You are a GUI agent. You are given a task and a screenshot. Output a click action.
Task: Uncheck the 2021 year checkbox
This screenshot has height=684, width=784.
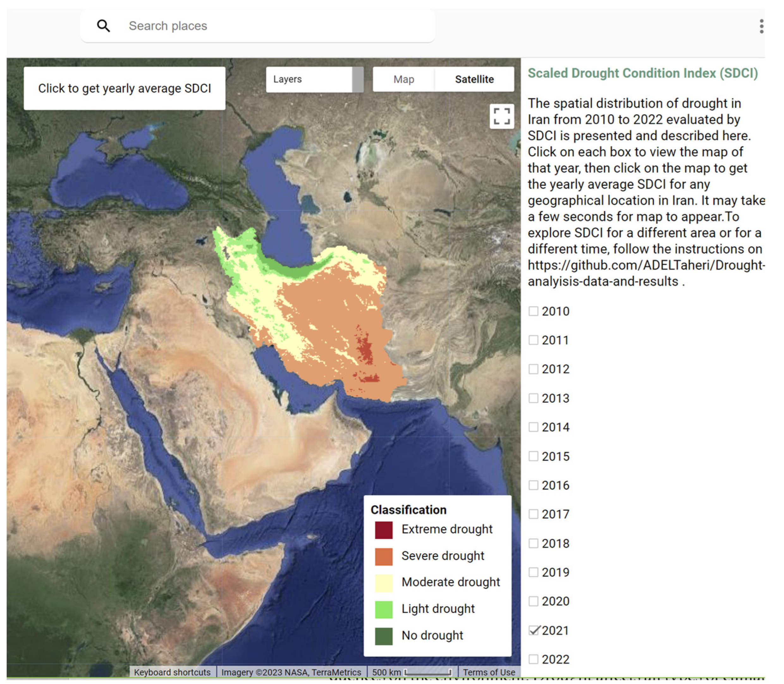pyautogui.click(x=533, y=631)
